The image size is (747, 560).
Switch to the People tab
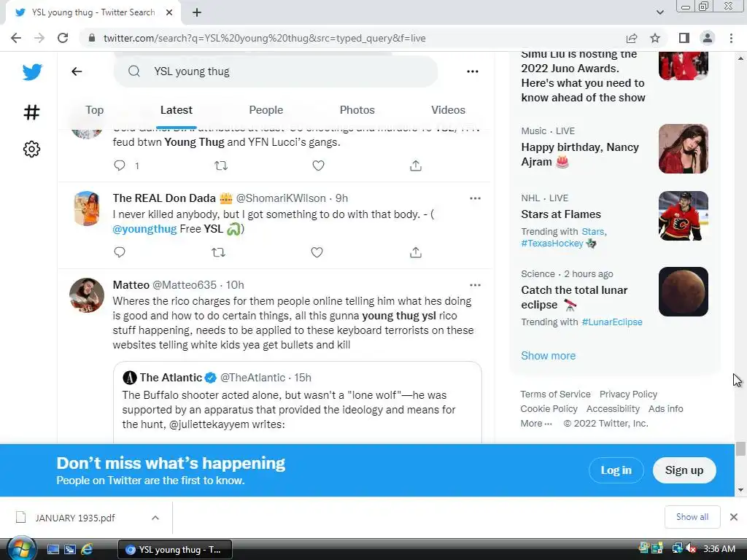[x=266, y=110]
